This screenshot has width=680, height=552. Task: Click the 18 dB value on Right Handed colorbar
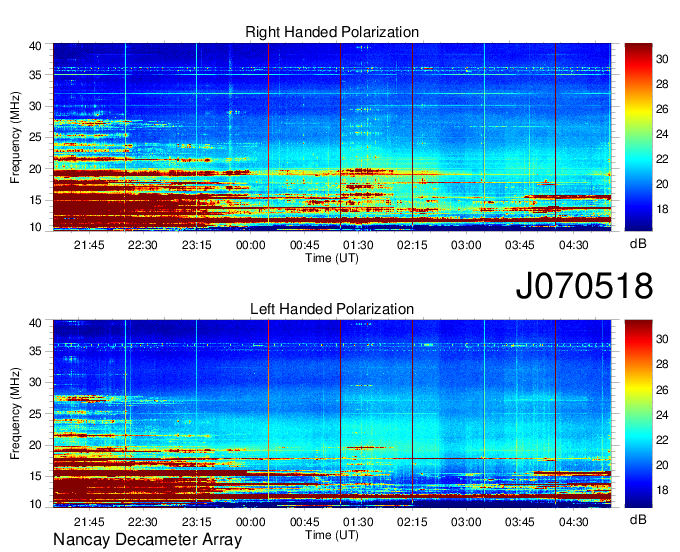point(662,209)
